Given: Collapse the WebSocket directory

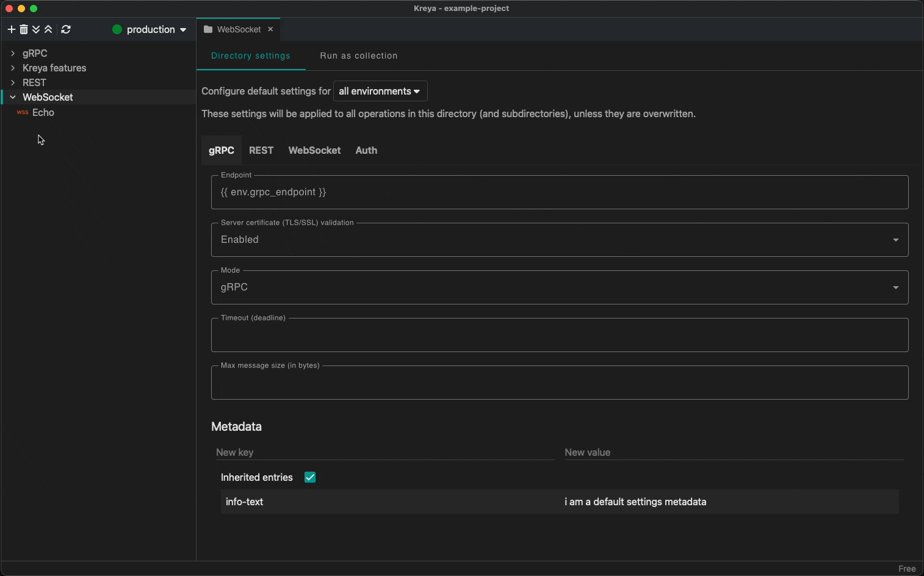Looking at the screenshot, I should 13,97.
